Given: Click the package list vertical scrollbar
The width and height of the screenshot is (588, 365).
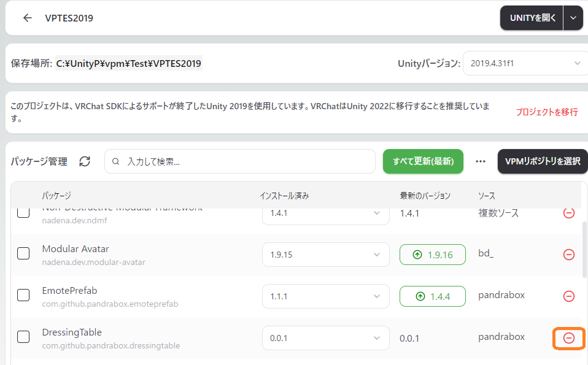Looking at the screenshot, I should (x=584, y=250).
